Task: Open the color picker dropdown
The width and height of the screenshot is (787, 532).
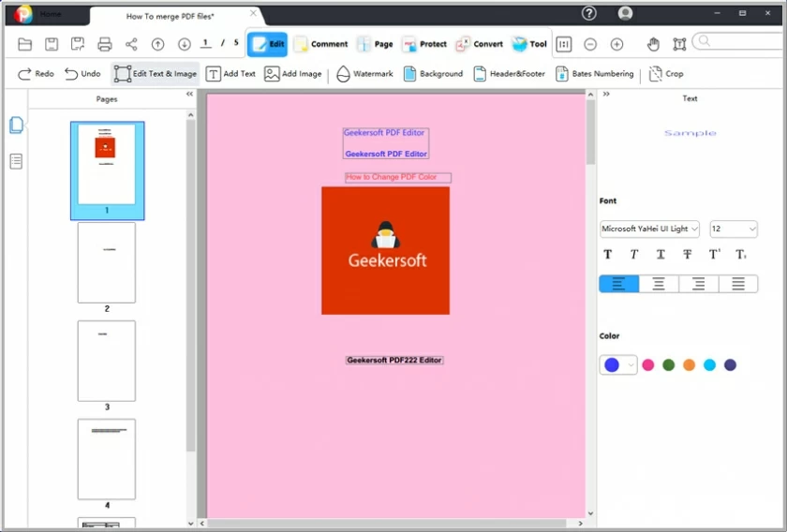Action: click(x=618, y=365)
